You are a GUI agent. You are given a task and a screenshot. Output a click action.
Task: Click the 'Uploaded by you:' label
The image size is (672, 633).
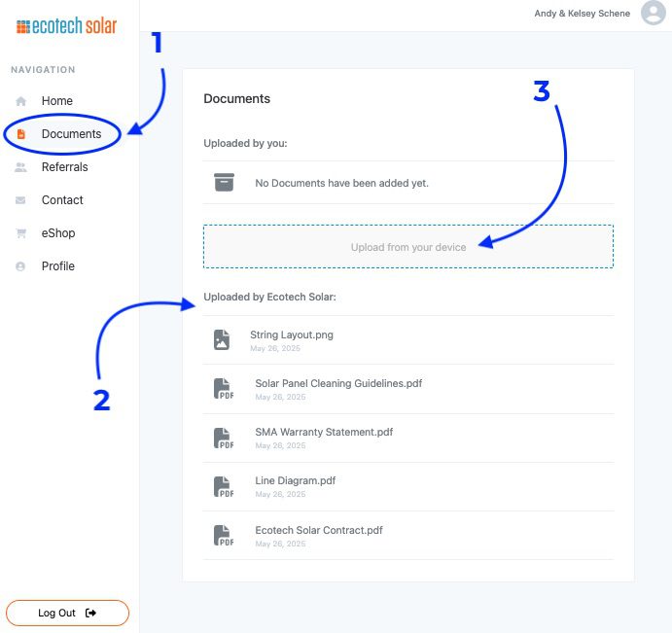pos(245,143)
